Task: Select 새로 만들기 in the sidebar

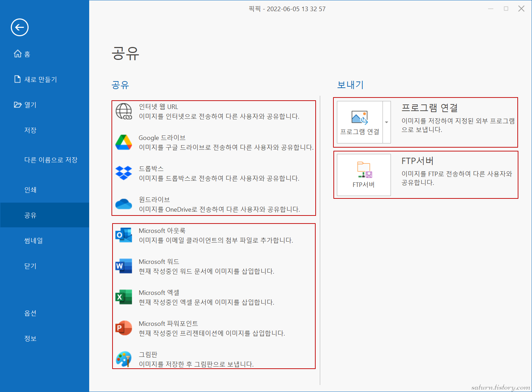Action: pos(45,79)
